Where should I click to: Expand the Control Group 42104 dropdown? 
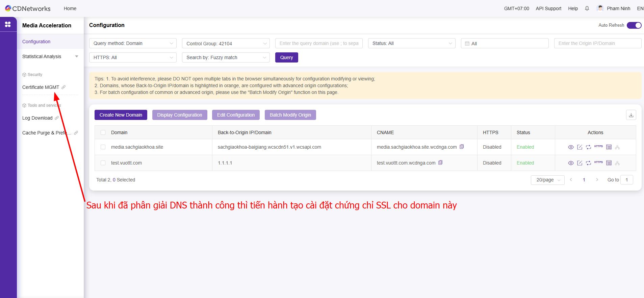coord(226,44)
